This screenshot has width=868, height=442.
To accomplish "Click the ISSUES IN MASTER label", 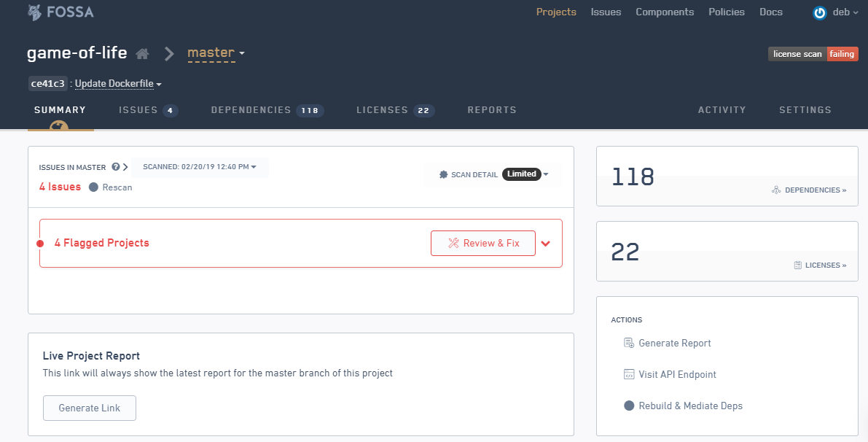I will (x=73, y=167).
